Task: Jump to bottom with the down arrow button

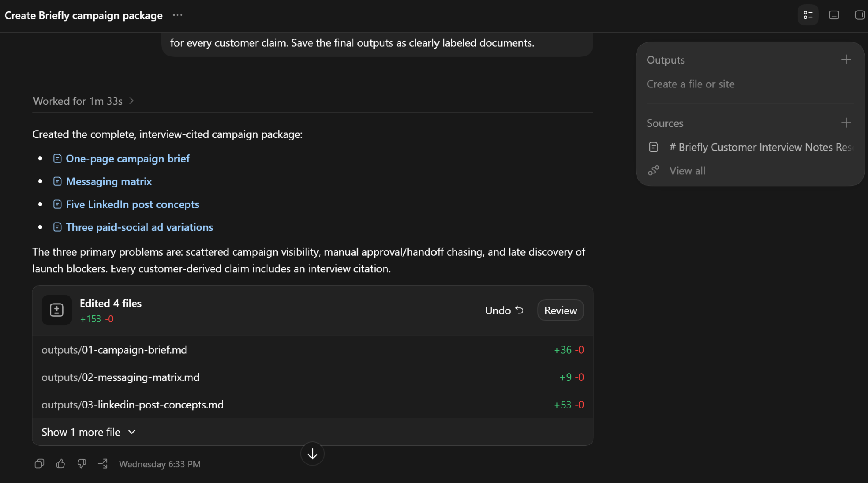Action: (312, 454)
